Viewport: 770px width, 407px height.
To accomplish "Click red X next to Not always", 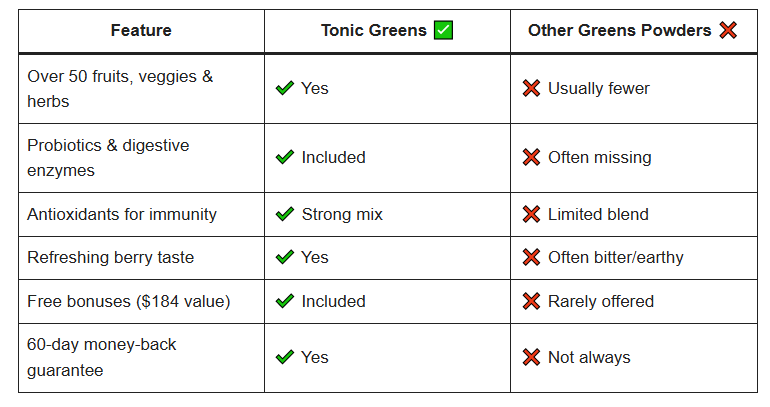I will coord(531,357).
